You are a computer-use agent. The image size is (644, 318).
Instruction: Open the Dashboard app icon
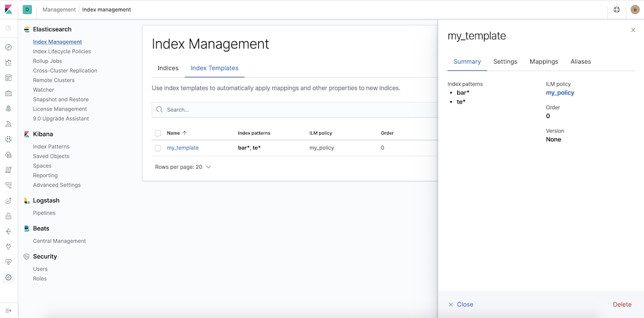pos(9,78)
